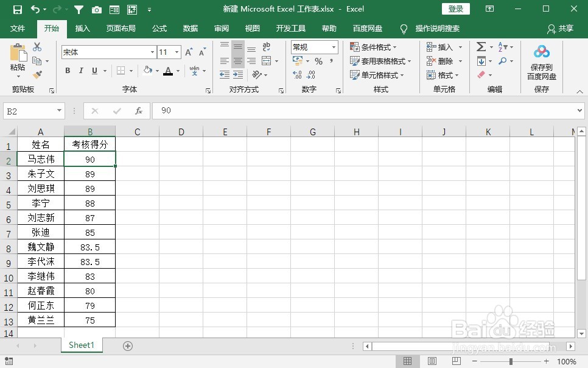Increase font size with the larger A icon
The height and width of the screenshot is (368, 588).
189,52
